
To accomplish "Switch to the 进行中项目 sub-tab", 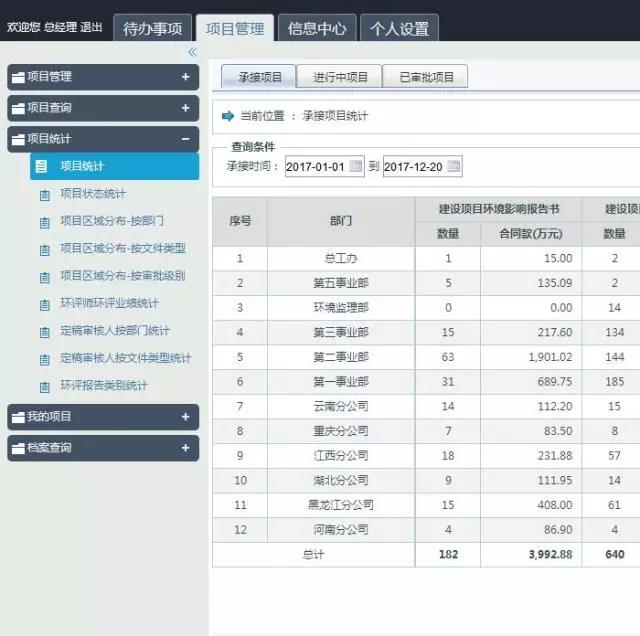I will pyautogui.click(x=340, y=77).
